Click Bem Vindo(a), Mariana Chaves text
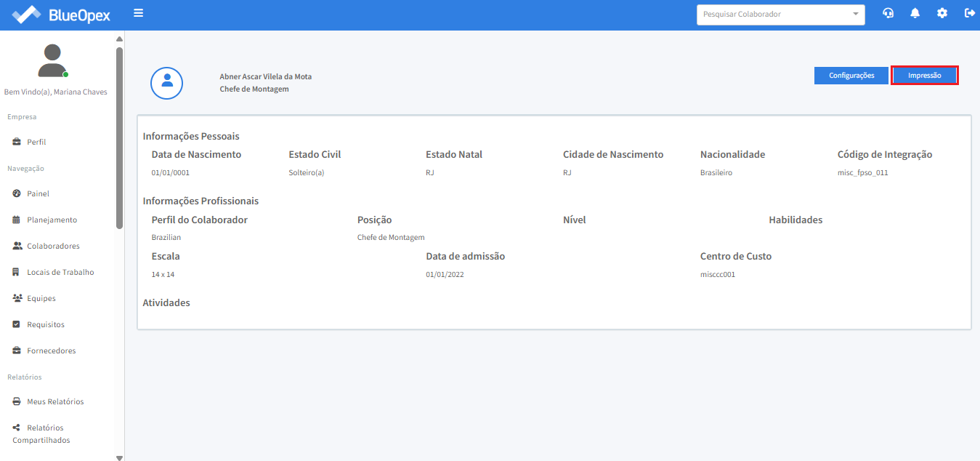Image resolution: width=980 pixels, height=461 pixels. point(56,92)
